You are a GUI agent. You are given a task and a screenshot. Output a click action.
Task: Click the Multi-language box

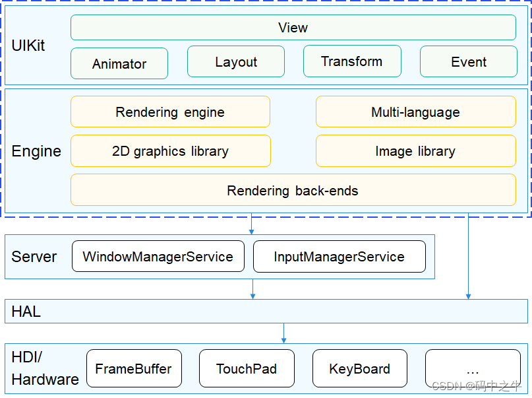coord(415,112)
